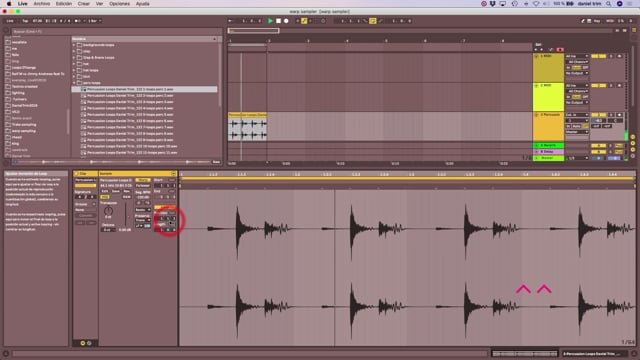
Task: Toggle the arrangement Loop switch
Action: [x=373, y=21]
